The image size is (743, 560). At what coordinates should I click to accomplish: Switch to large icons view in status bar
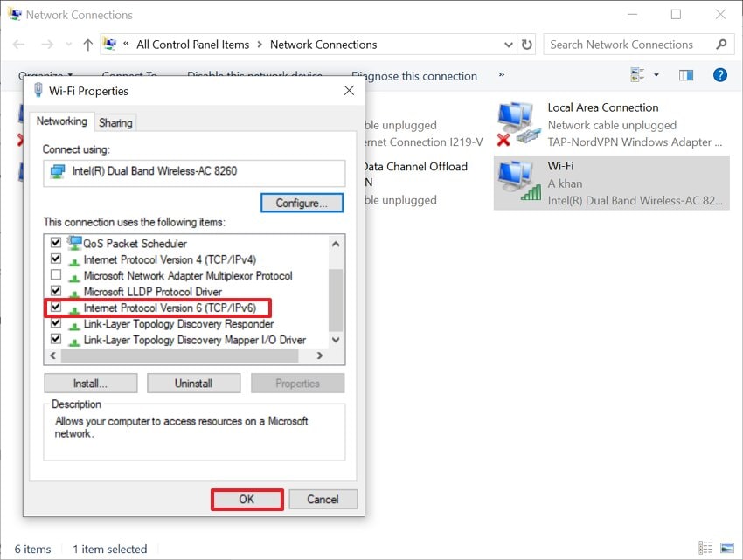click(727, 548)
